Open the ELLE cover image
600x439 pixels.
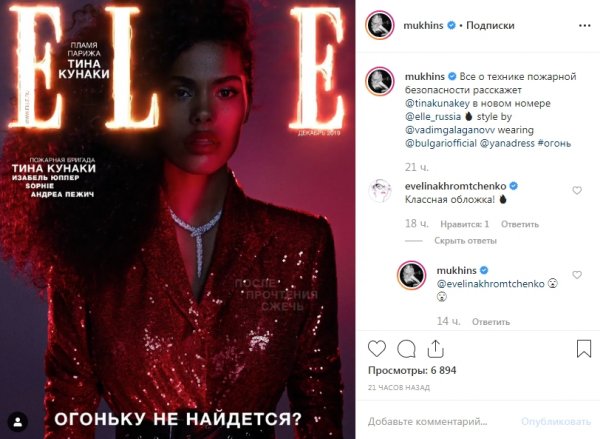coord(178,219)
